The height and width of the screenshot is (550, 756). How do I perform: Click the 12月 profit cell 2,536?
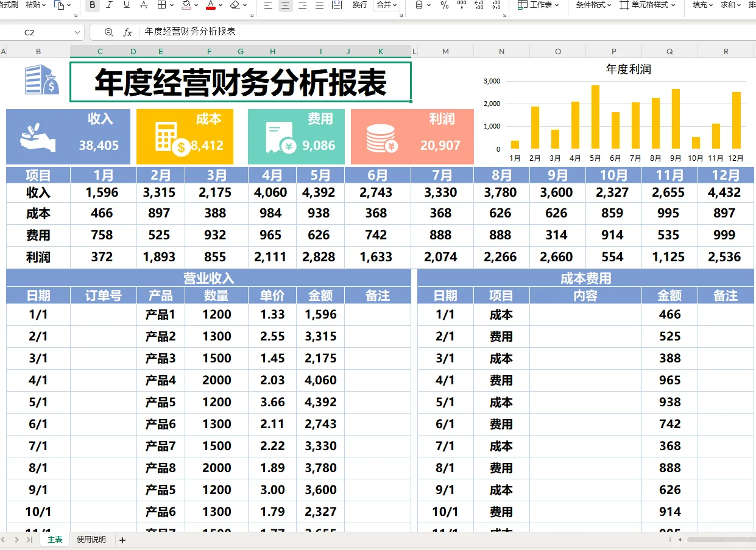(725, 257)
